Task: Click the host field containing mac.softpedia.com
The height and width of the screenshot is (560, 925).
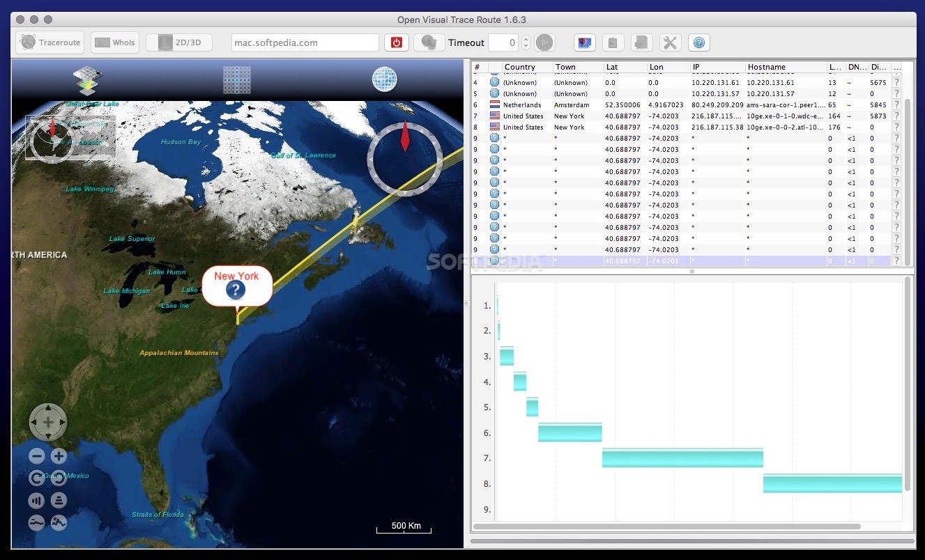Action: point(305,42)
